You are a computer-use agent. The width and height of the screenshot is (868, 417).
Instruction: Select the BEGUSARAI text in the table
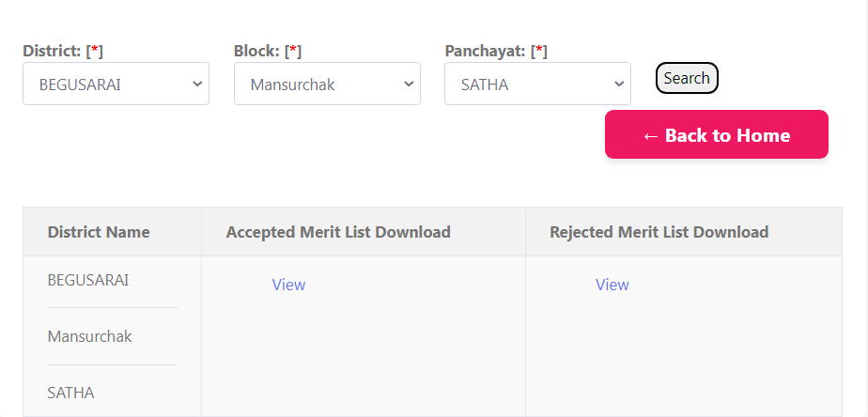click(88, 280)
